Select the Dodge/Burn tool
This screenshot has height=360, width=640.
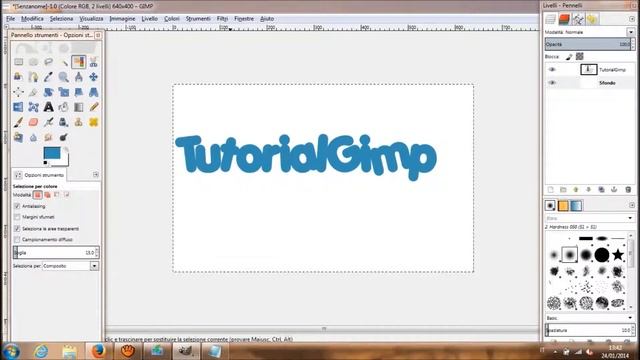64,138
